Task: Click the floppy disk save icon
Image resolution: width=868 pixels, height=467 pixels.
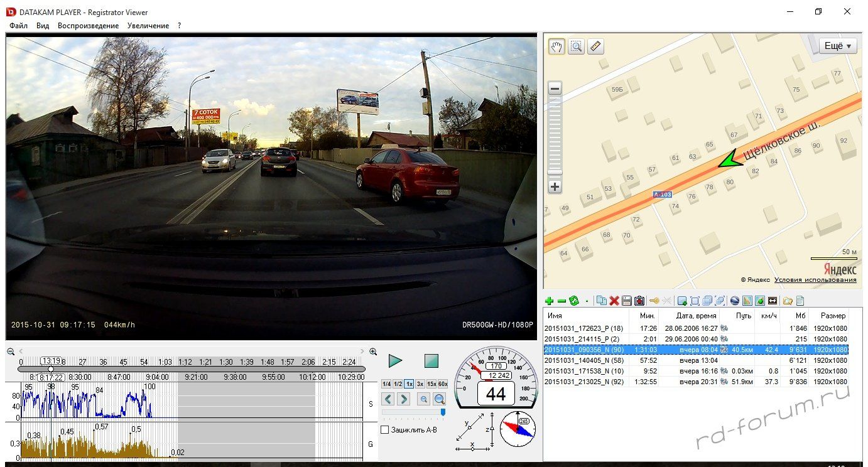Action: point(626,301)
